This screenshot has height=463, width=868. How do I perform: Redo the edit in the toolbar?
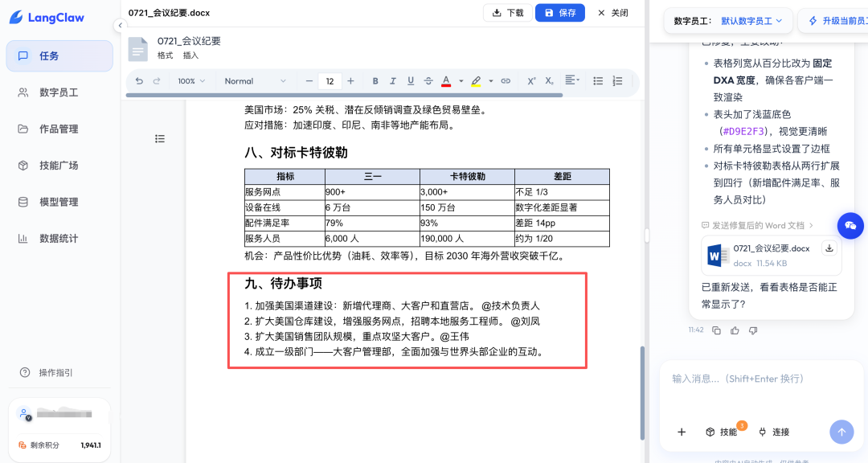coord(157,81)
